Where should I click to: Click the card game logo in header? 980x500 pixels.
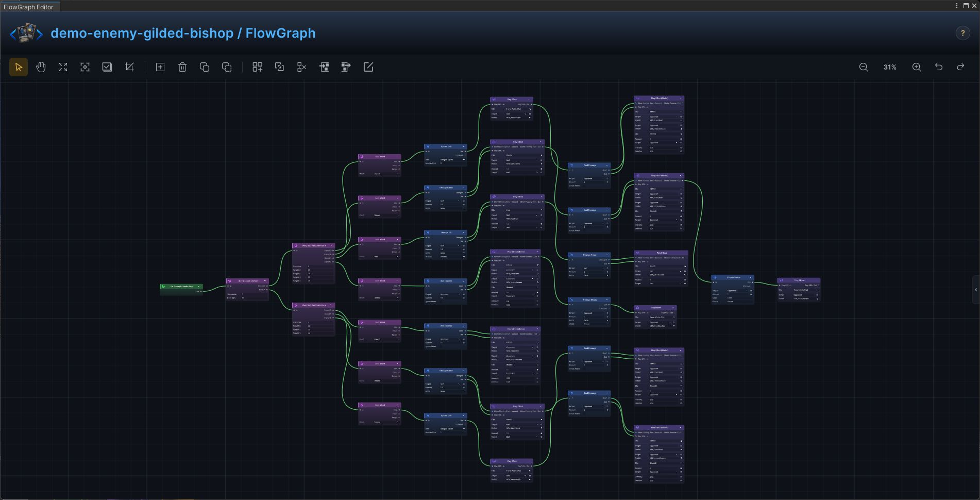[x=26, y=33]
